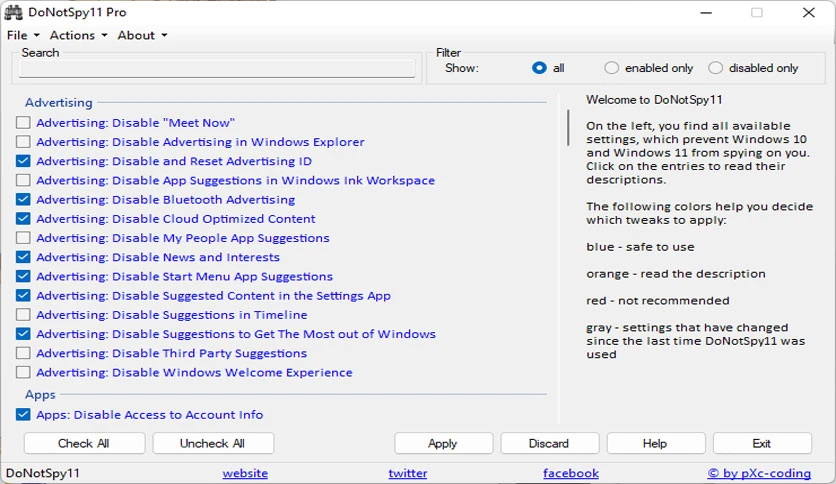Screen dimensions: 836x484
Task: Uncheck Disable Start Menu App Suggestions
Action: coord(23,276)
